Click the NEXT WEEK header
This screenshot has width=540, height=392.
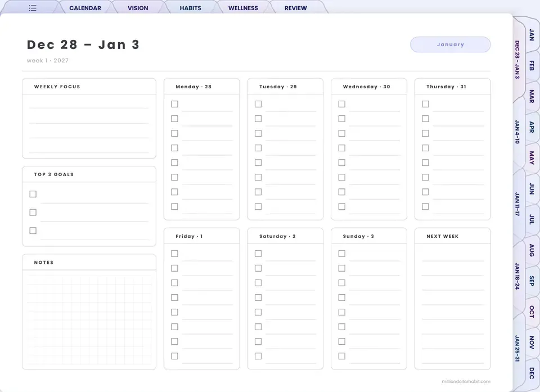(x=442, y=236)
